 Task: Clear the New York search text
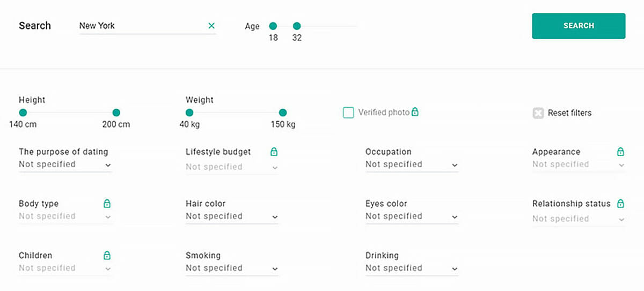click(x=211, y=26)
